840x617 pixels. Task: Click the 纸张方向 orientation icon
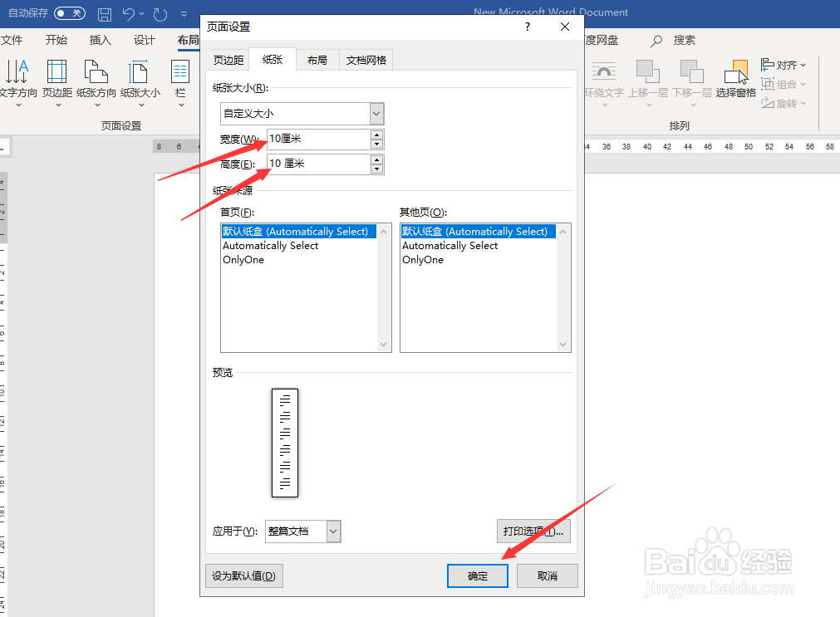click(96, 71)
